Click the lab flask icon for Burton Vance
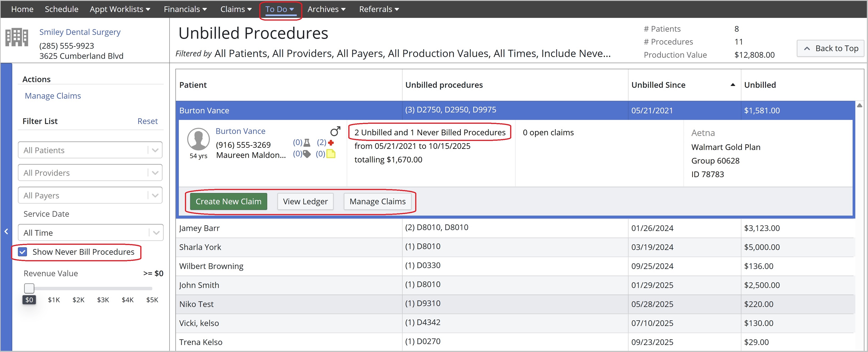 [307, 143]
